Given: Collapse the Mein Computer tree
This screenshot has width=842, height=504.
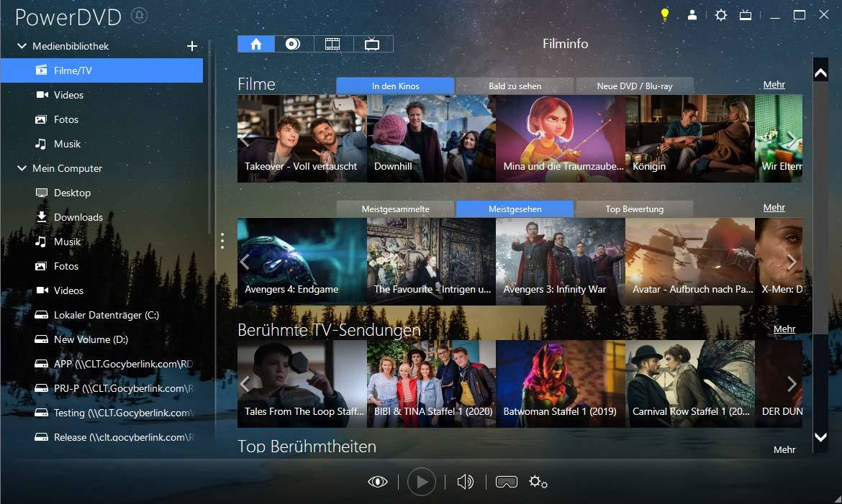Looking at the screenshot, I should pyautogui.click(x=22, y=168).
